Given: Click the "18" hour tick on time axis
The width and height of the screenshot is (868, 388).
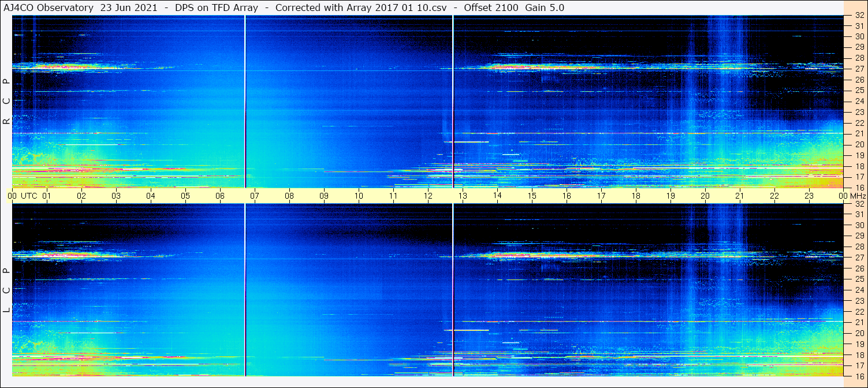Looking at the screenshot, I should pyautogui.click(x=636, y=196).
